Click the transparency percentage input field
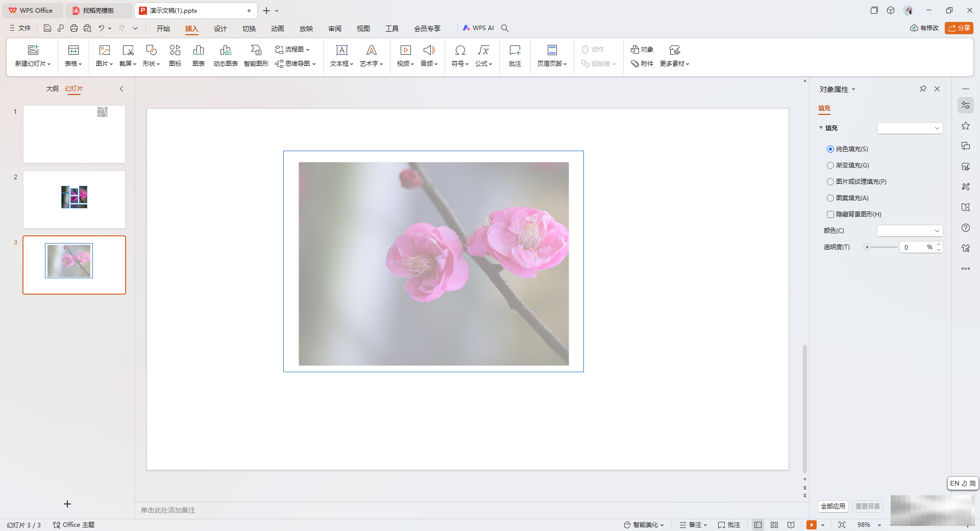Image resolution: width=980 pixels, height=531 pixels. point(914,247)
